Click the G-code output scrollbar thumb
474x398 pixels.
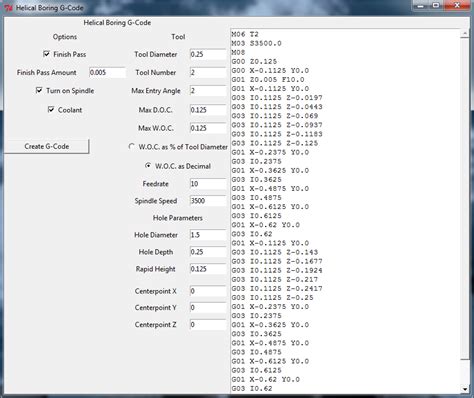pos(465,198)
